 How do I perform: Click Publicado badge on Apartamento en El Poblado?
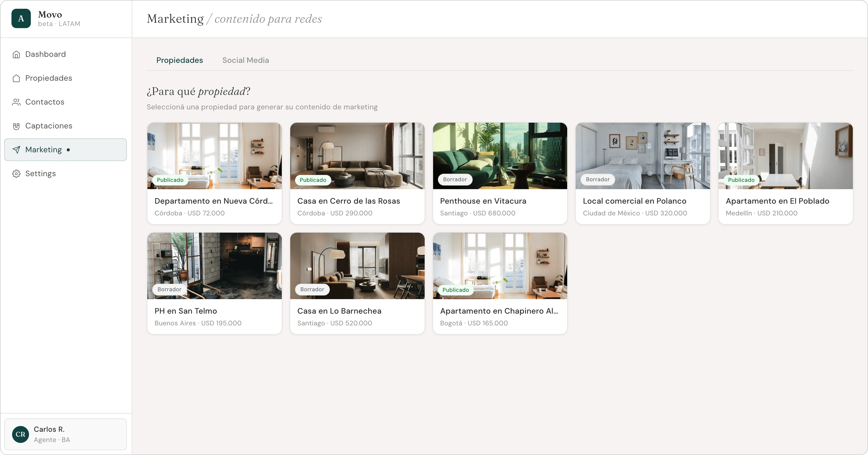[741, 180]
